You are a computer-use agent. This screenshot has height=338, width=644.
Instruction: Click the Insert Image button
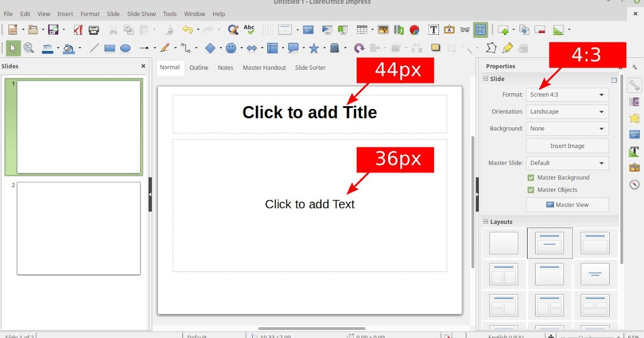coord(567,145)
